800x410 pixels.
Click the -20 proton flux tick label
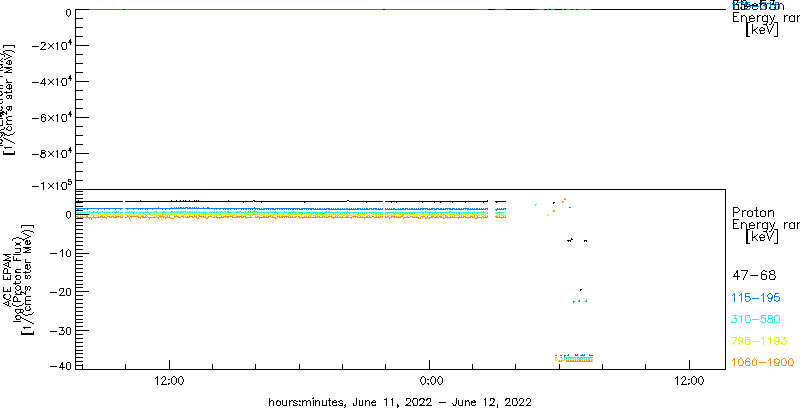(x=60, y=292)
